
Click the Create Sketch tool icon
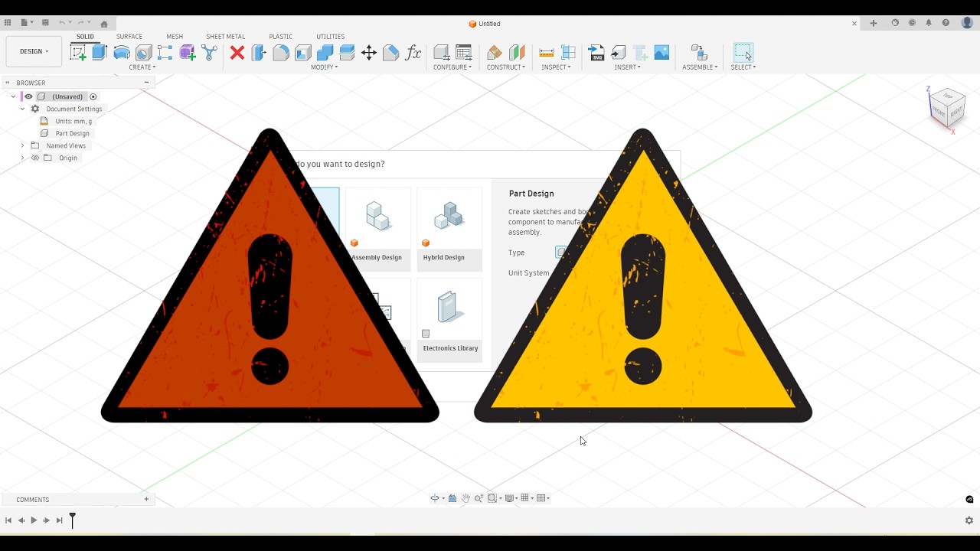point(78,53)
